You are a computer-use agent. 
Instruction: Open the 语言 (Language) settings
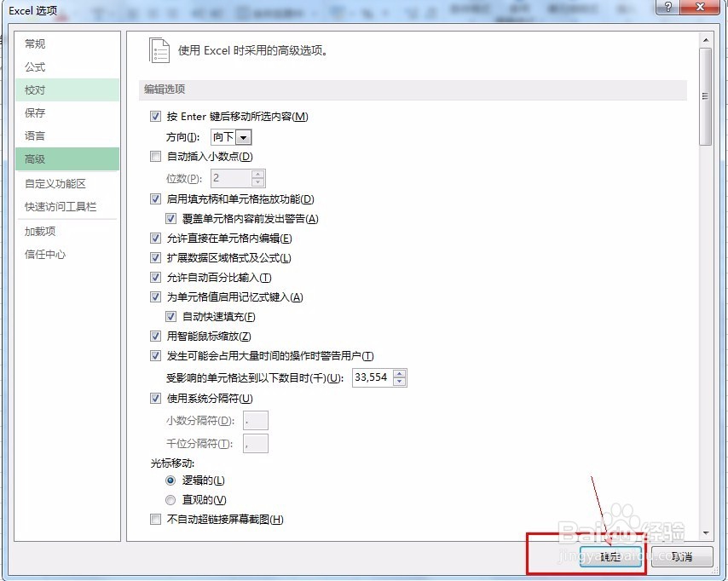coord(35,135)
